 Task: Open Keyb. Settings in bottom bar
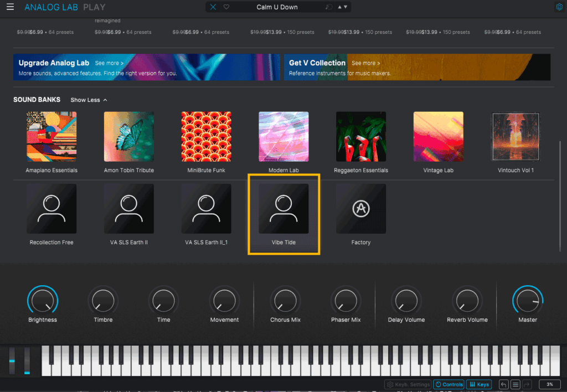408,384
